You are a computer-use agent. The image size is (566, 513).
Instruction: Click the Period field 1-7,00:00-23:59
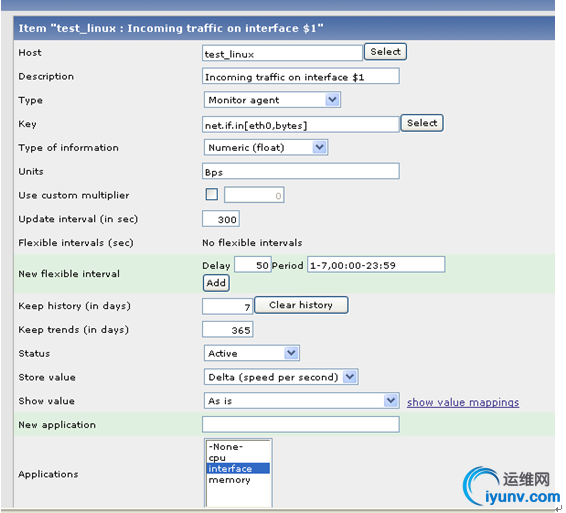376,265
